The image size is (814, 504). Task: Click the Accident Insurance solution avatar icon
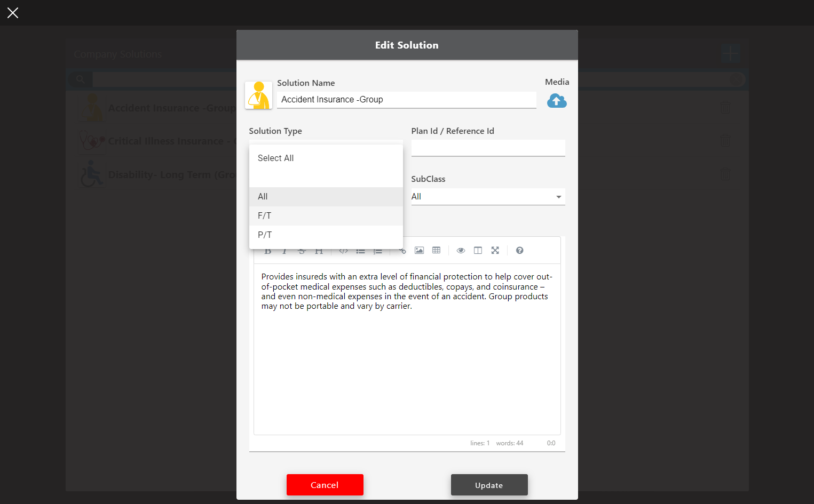(259, 95)
